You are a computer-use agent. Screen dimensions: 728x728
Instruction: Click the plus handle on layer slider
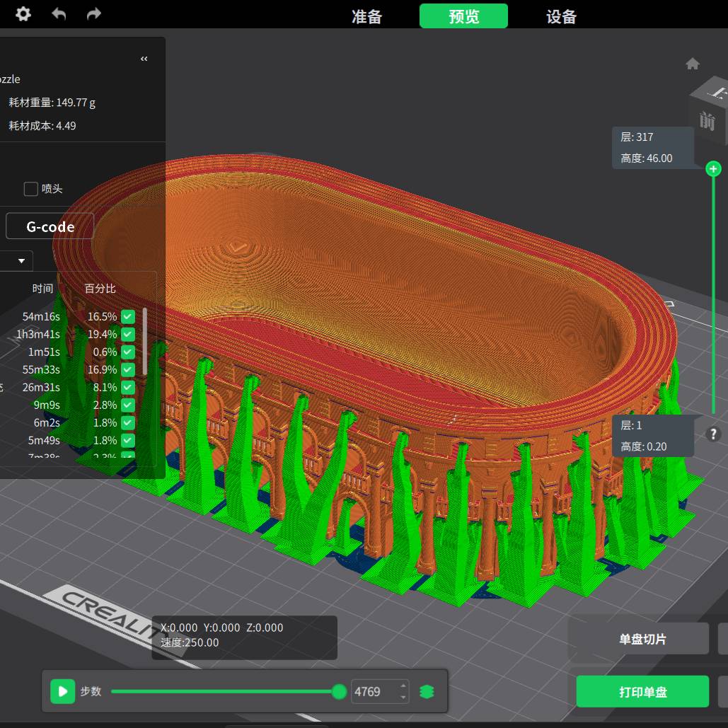[x=713, y=168]
